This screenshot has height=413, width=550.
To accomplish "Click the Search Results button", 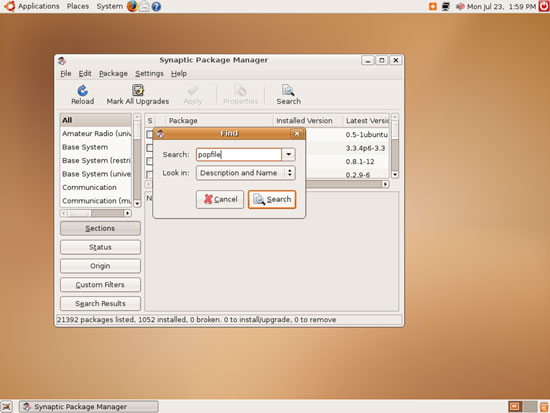I will [x=100, y=304].
